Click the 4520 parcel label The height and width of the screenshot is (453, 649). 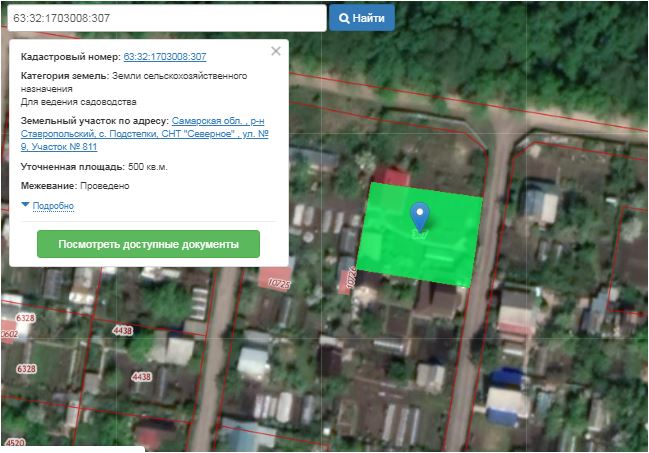(x=15, y=441)
